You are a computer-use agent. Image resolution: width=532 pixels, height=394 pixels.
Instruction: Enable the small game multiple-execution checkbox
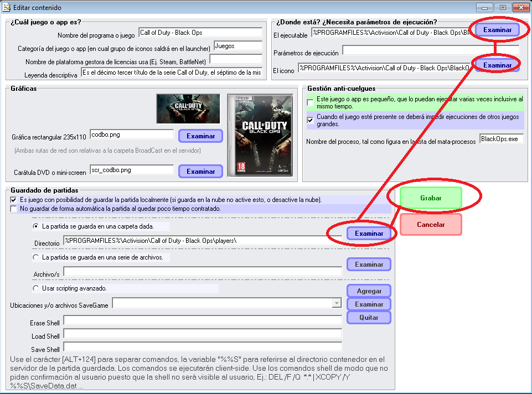click(x=310, y=102)
